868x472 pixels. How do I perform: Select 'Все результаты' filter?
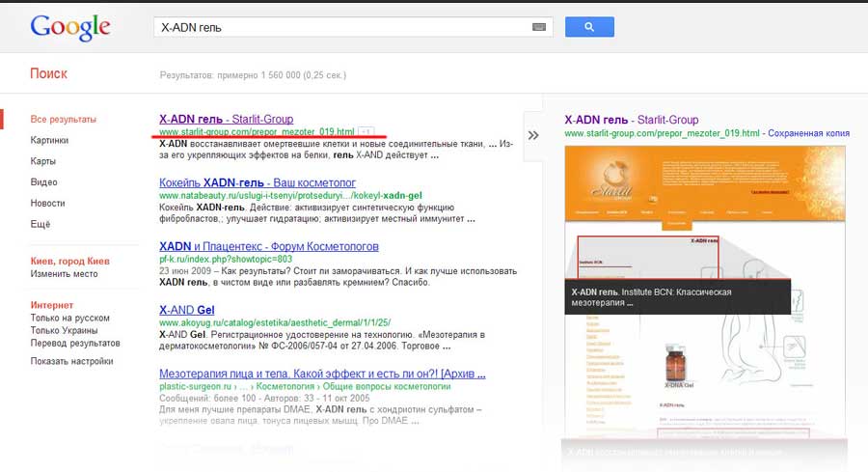click(x=63, y=119)
